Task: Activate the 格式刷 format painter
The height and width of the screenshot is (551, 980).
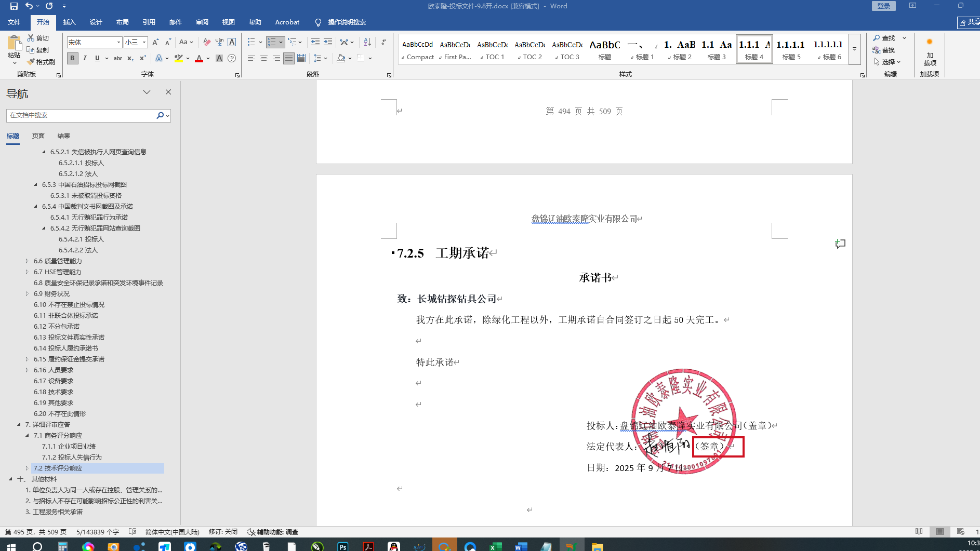Action: pyautogui.click(x=41, y=62)
